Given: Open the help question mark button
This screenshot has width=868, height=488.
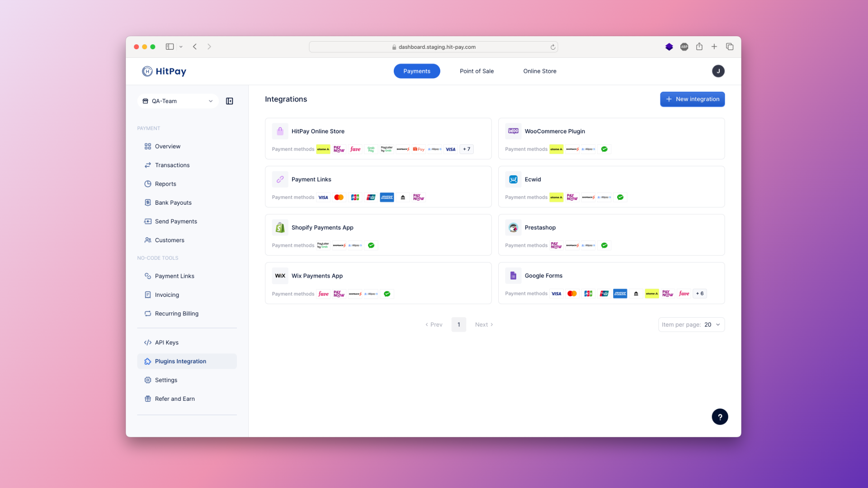Looking at the screenshot, I should (x=720, y=417).
